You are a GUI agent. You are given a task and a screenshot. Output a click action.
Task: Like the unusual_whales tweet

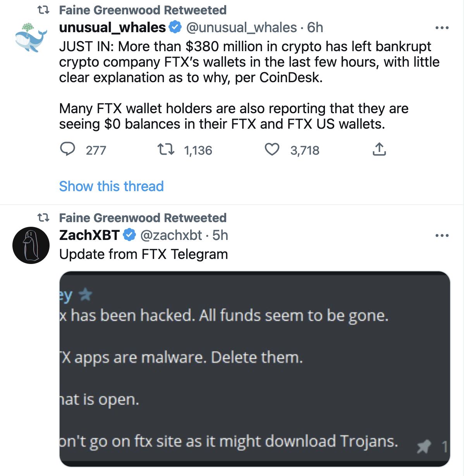tap(272, 149)
